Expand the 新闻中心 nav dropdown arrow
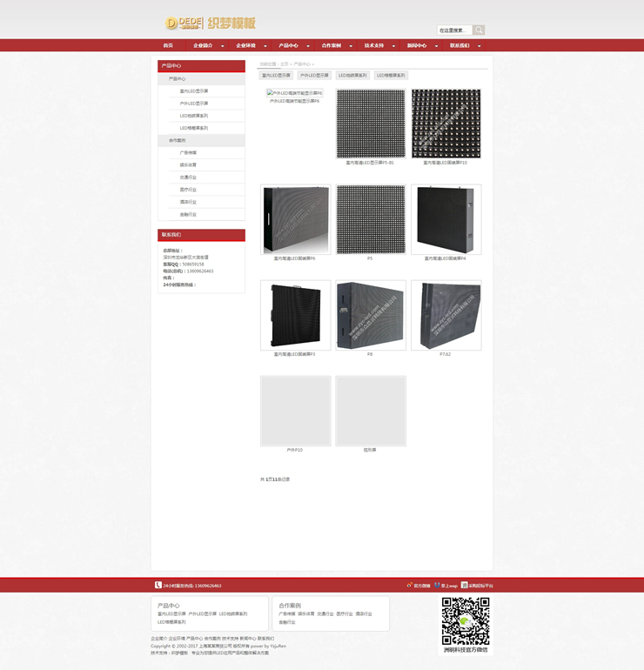This screenshot has height=670, width=644. click(436, 46)
